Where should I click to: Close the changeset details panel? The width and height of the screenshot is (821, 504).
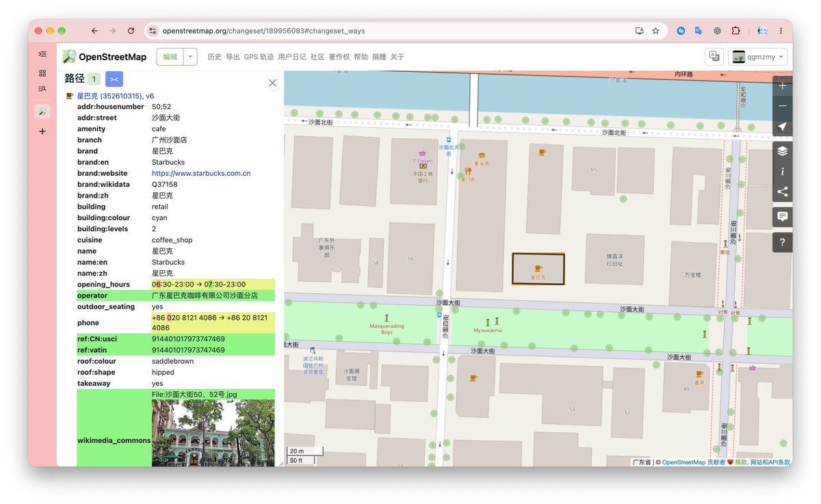click(272, 83)
